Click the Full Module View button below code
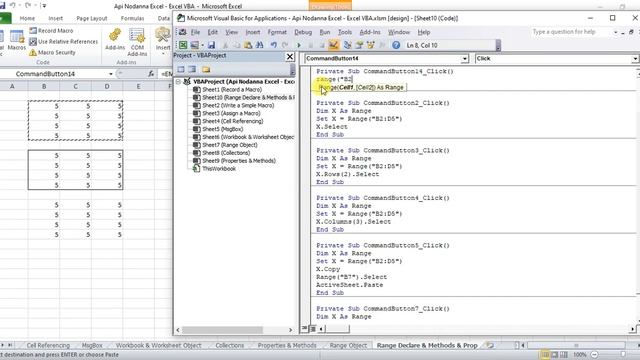 313,329
